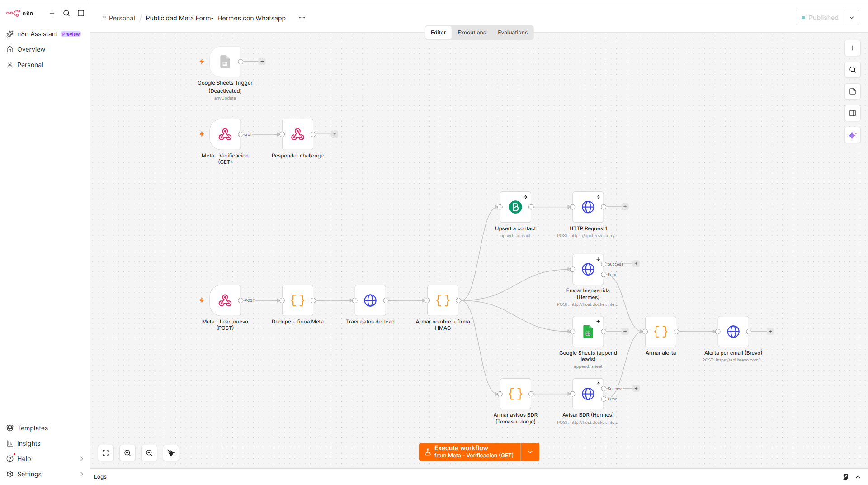Select the Brevo Upsert a contact node
868x485 pixels.
[515, 207]
